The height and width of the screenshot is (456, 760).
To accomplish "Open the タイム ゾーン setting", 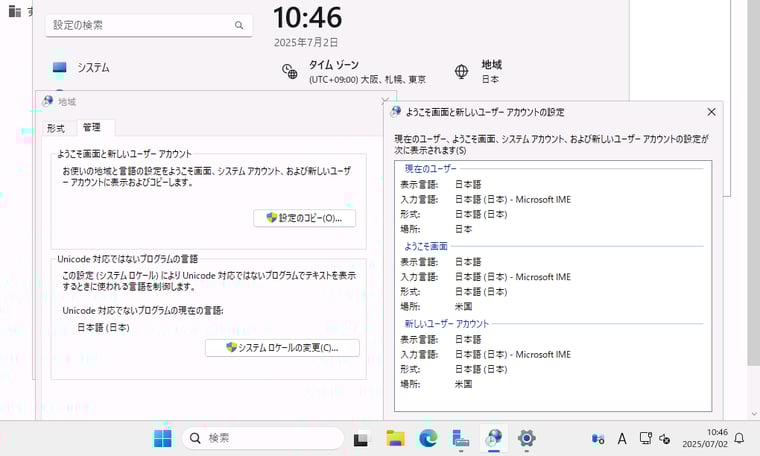I will [354, 71].
